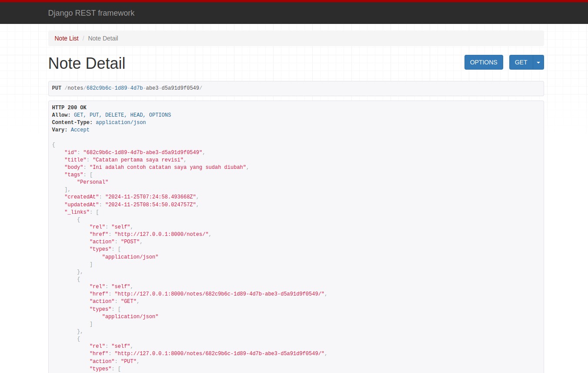Viewport: 588px width, 373px height.
Task: Select the HTTP 200 OK status text
Action: coord(69,108)
